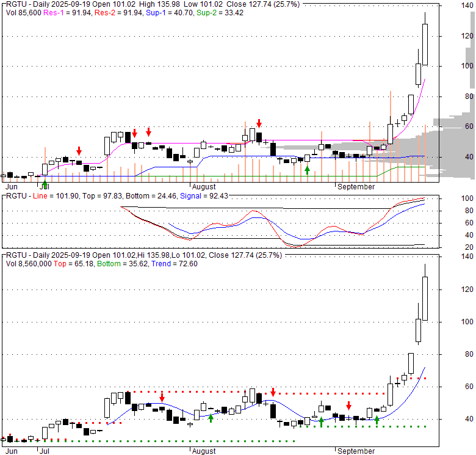Click the green 'Sup-2 = 33.42' legend

click(x=220, y=13)
